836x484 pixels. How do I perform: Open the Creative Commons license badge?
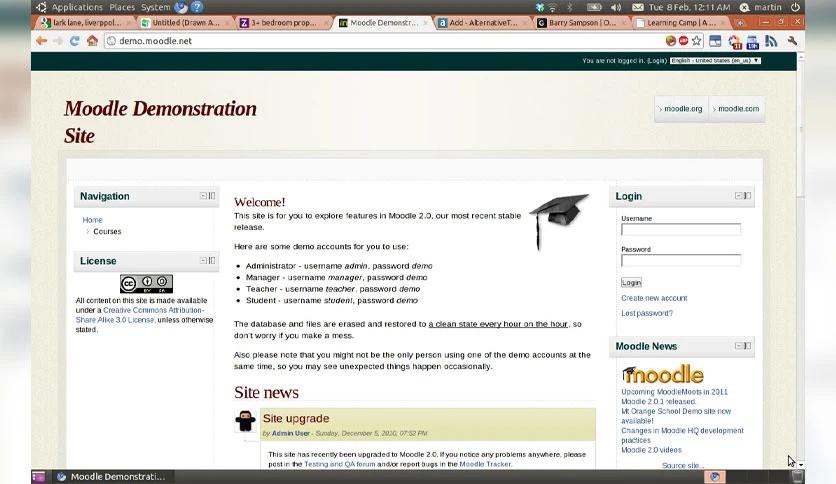point(146,284)
